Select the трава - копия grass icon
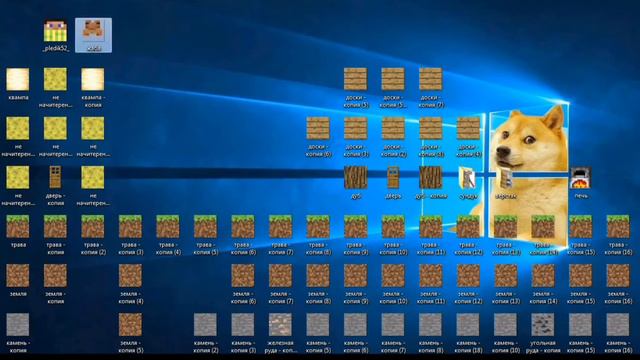 (x=55, y=226)
